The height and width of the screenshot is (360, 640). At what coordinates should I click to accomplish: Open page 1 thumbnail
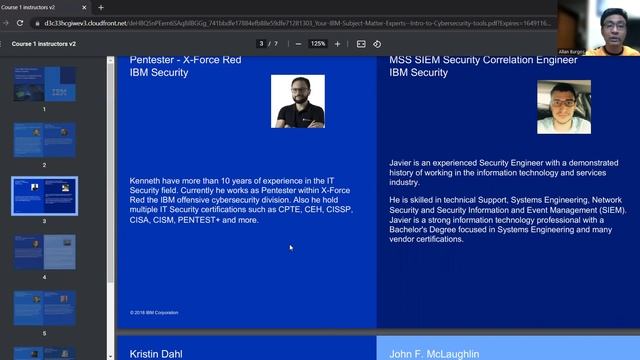(x=44, y=84)
